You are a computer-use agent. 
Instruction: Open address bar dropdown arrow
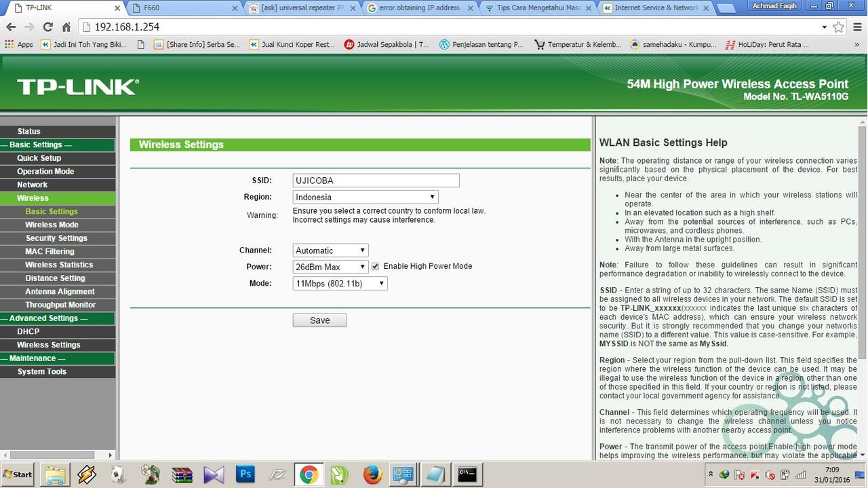[x=824, y=27]
